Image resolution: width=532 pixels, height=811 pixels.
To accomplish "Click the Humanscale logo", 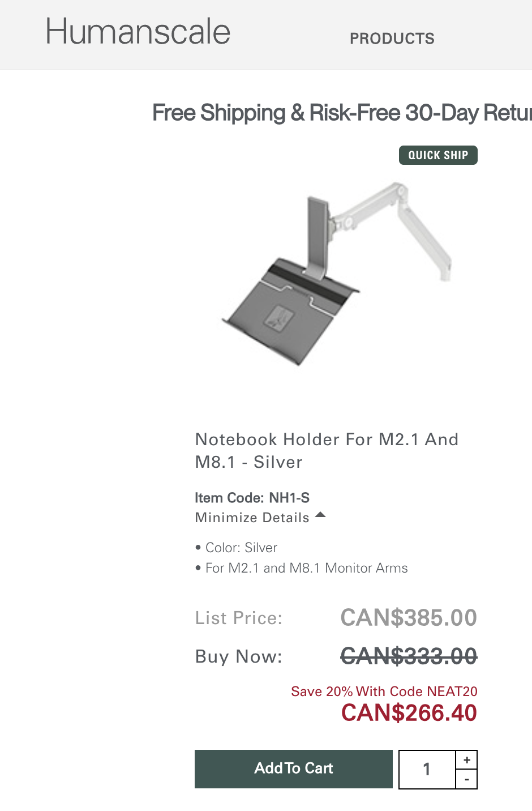I will click(x=138, y=32).
